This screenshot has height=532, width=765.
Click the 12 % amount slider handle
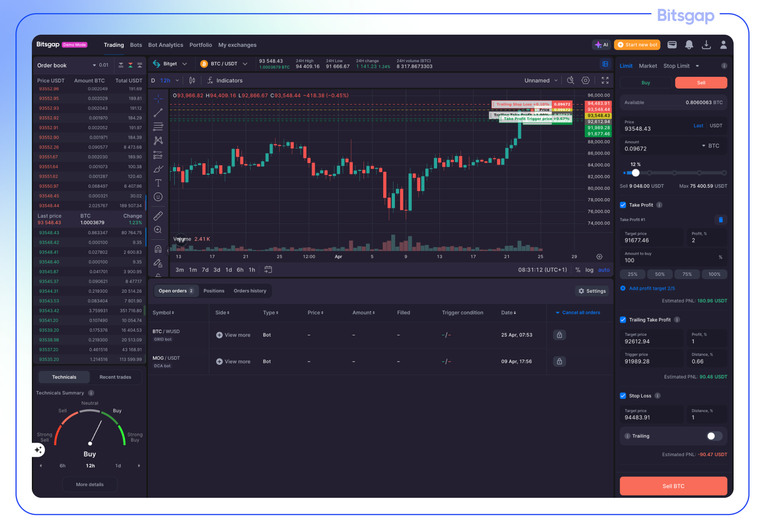[x=636, y=173]
